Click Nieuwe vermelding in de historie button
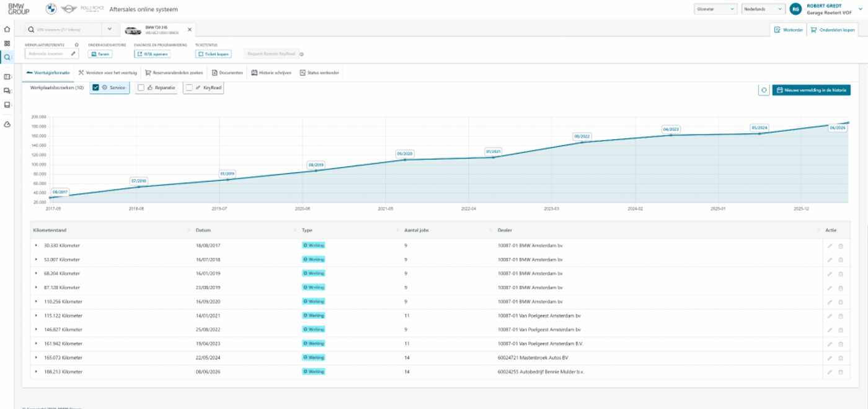 pyautogui.click(x=811, y=90)
